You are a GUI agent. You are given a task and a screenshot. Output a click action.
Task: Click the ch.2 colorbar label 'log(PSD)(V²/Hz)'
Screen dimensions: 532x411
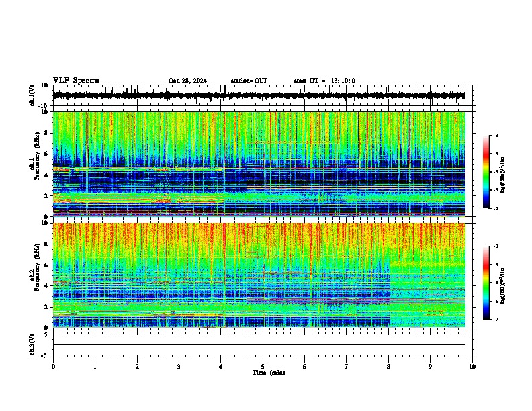[502, 285]
